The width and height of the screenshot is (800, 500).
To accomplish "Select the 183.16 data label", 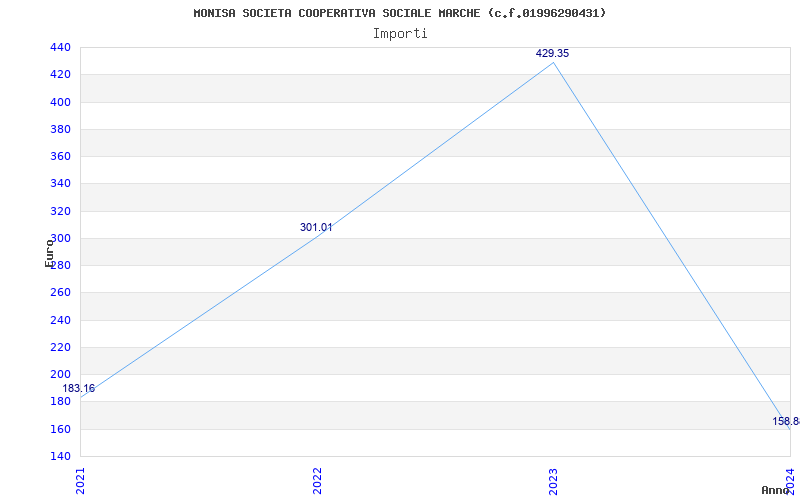I will 79,388.
